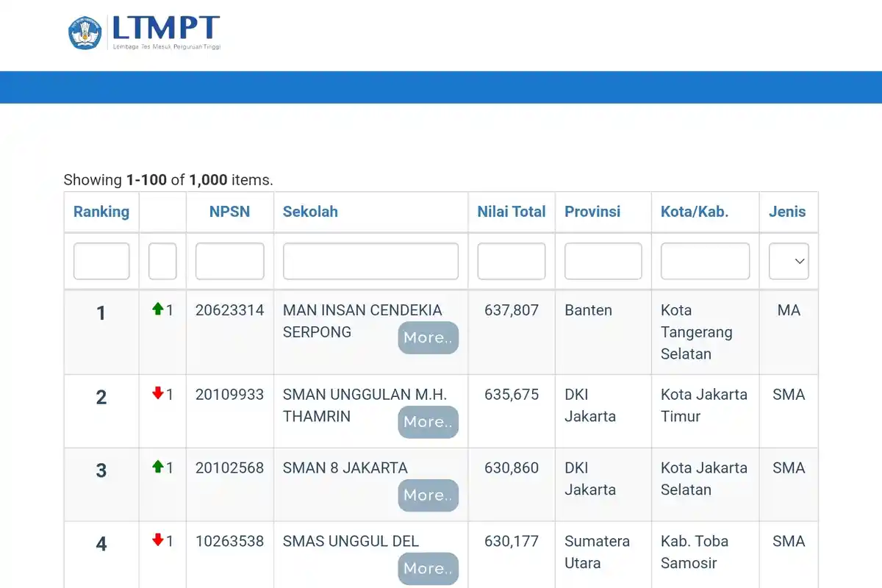Open the Jenis filter dropdown
This screenshot has height=588, width=882.
(x=789, y=261)
